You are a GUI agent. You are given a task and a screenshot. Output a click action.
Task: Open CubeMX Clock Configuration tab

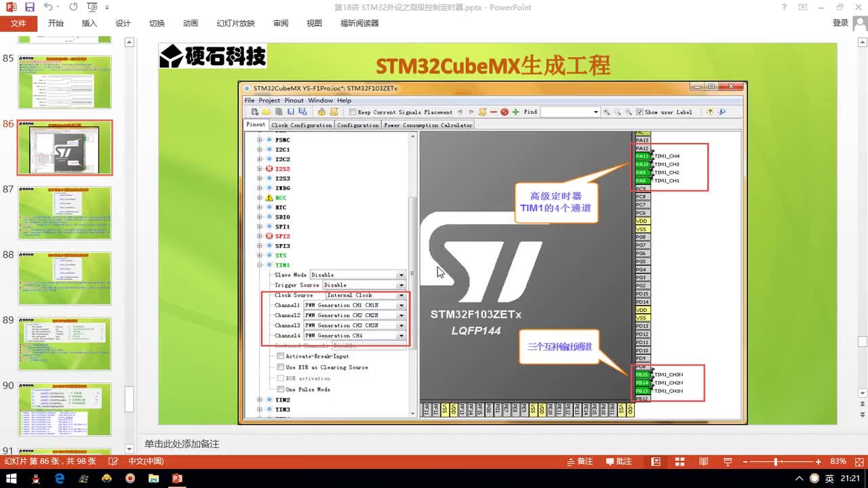[301, 125]
